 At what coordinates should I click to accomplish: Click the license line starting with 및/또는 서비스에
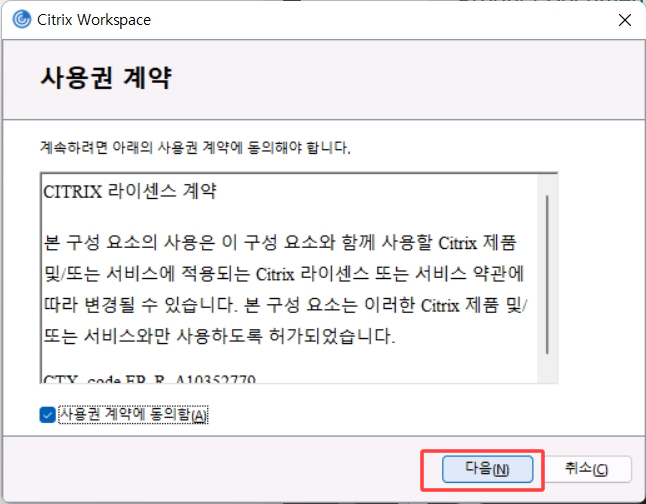click(x=283, y=274)
